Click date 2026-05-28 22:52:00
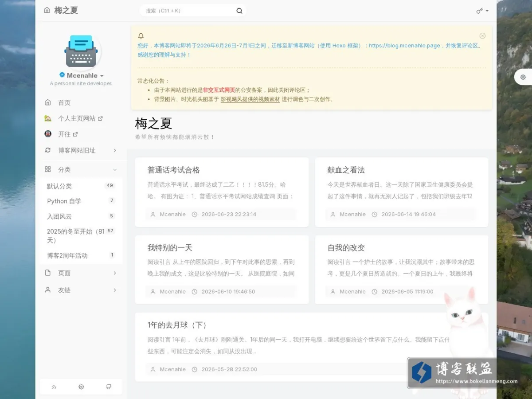Screen dimensions: 532x399 [229, 369]
